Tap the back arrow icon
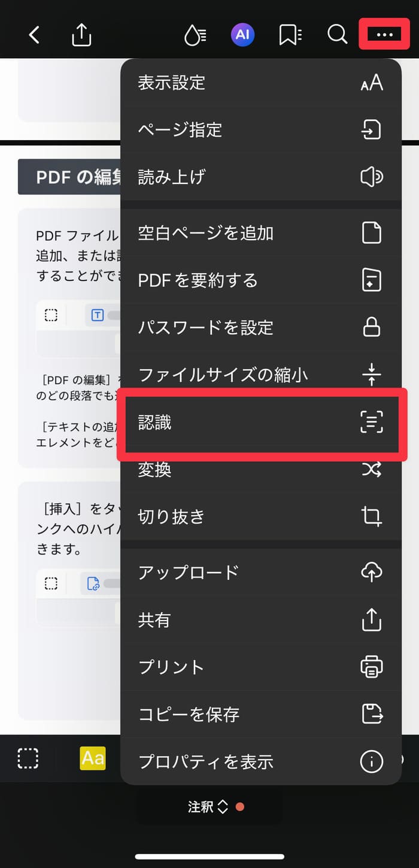The height and width of the screenshot is (868, 419). coord(34,35)
